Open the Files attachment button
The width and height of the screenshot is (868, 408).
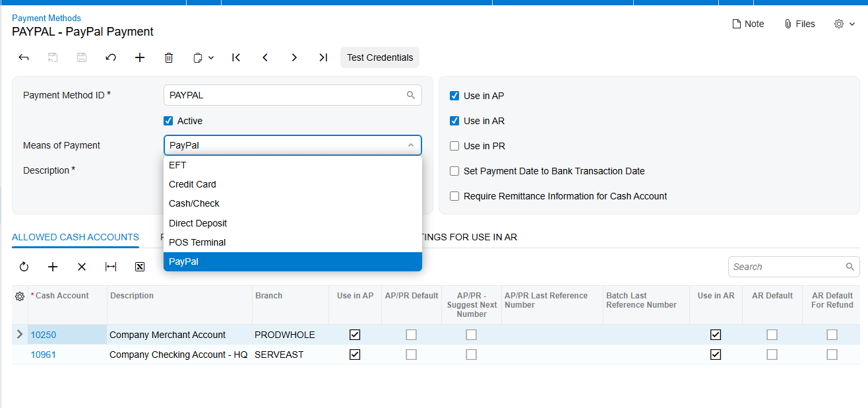[x=799, y=24]
